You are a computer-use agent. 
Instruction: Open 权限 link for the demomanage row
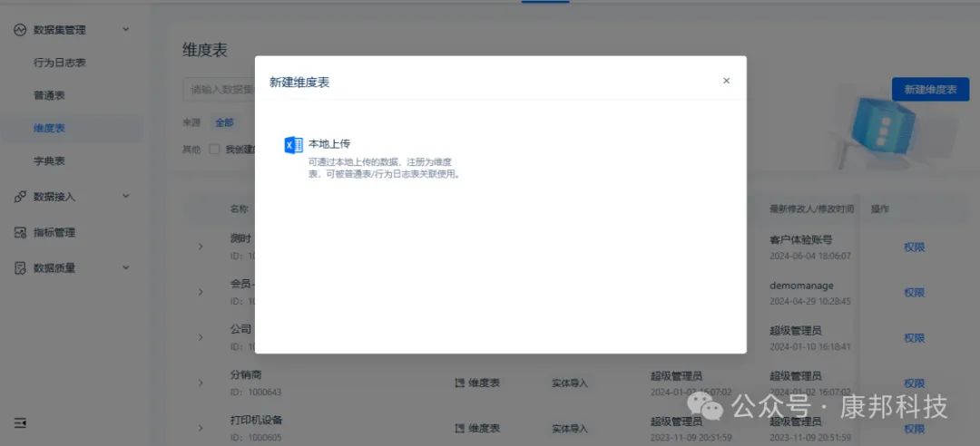[x=914, y=293]
